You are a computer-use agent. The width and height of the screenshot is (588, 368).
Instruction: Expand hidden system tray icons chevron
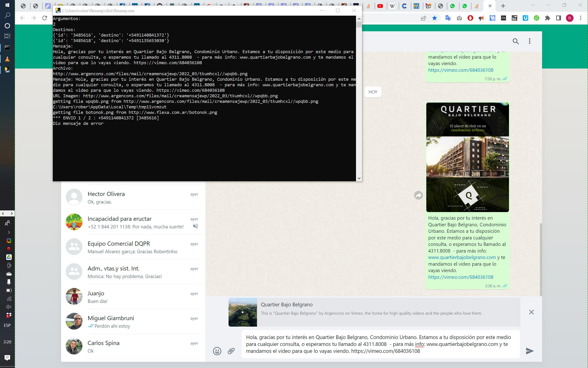9,232
